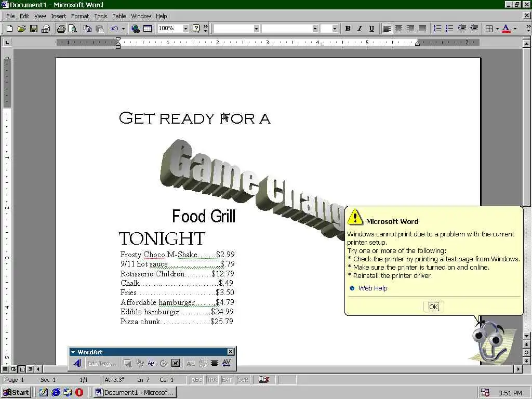The height and width of the screenshot is (399, 532).
Task: Open the Insert menu
Action: (x=58, y=16)
